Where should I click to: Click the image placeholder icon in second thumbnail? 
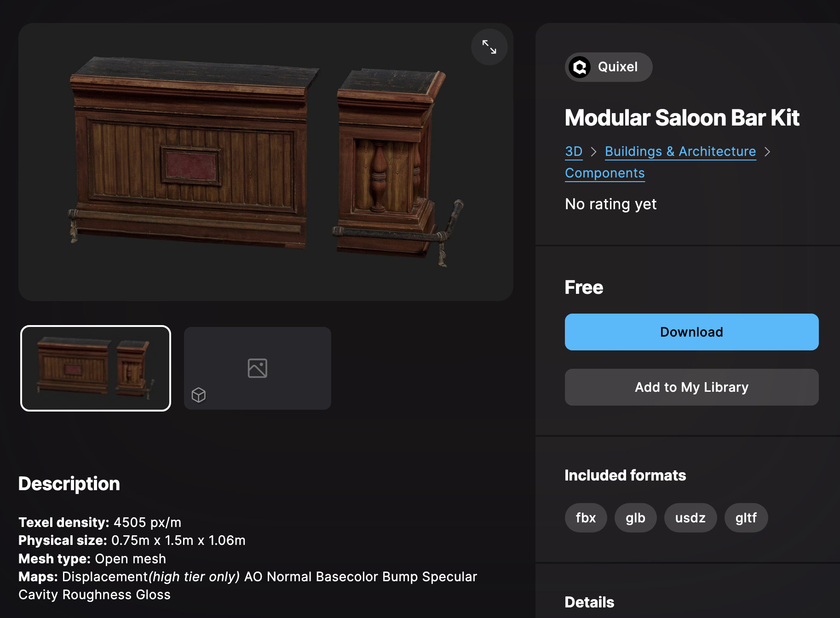pos(258,368)
